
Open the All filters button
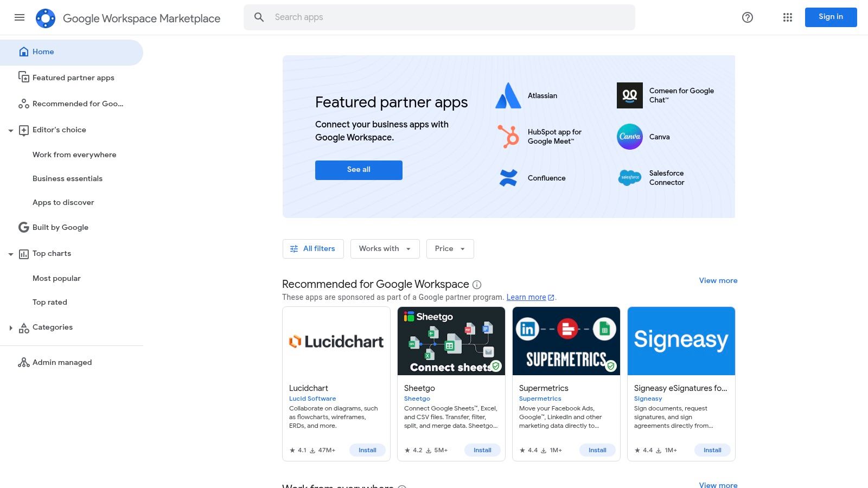(x=313, y=249)
